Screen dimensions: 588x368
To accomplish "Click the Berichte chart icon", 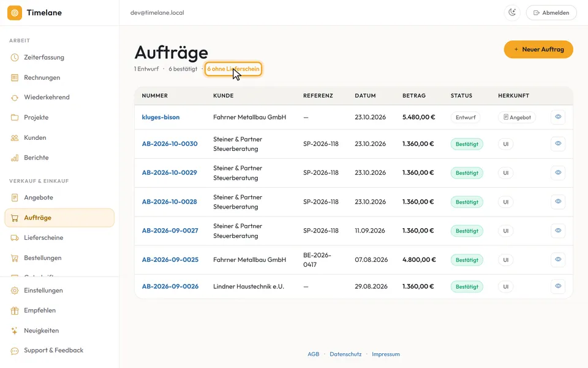I will coord(15,158).
